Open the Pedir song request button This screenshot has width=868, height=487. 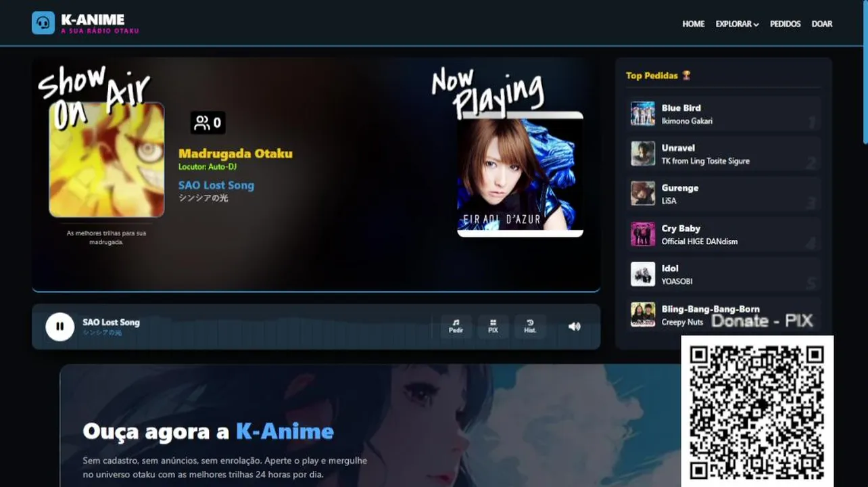456,327
